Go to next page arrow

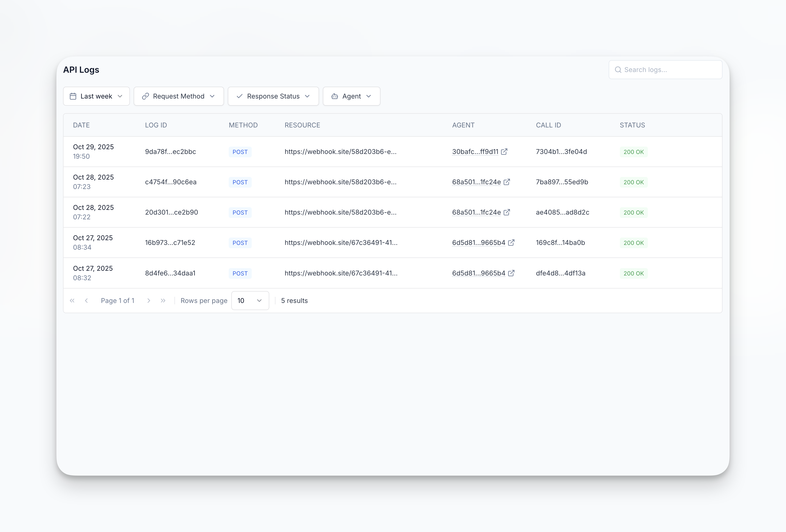pyautogui.click(x=148, y=301)
